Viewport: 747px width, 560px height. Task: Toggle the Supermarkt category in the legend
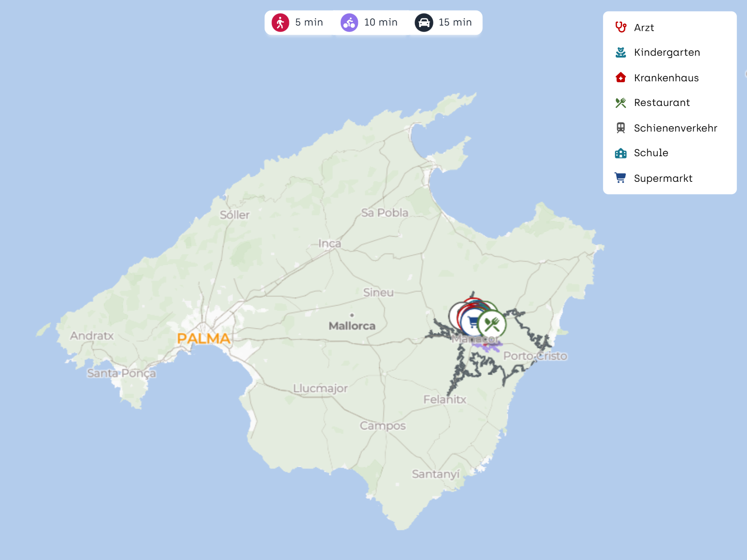click(662, 178)
